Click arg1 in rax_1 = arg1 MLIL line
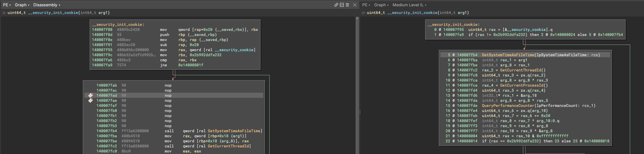 coord(523,60)
